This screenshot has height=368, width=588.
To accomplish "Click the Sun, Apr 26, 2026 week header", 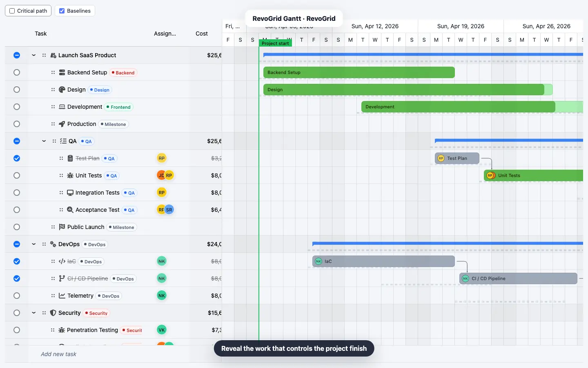I will pos(546,26).
